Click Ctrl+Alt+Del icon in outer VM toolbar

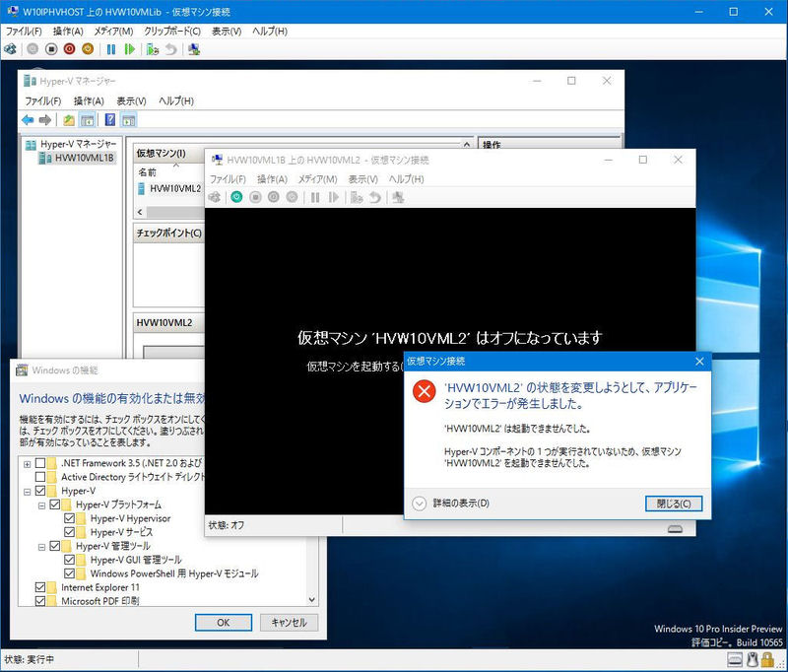coord(10,49)
